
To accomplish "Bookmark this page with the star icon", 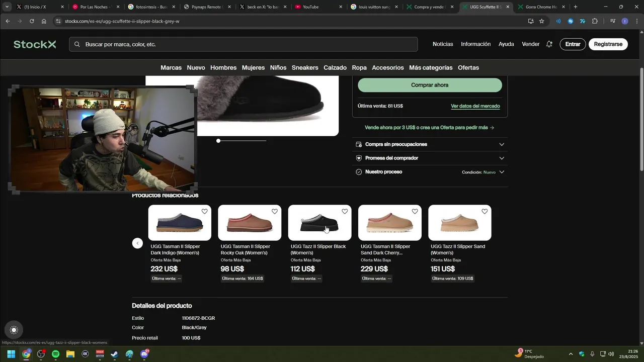I will [542, 21].
